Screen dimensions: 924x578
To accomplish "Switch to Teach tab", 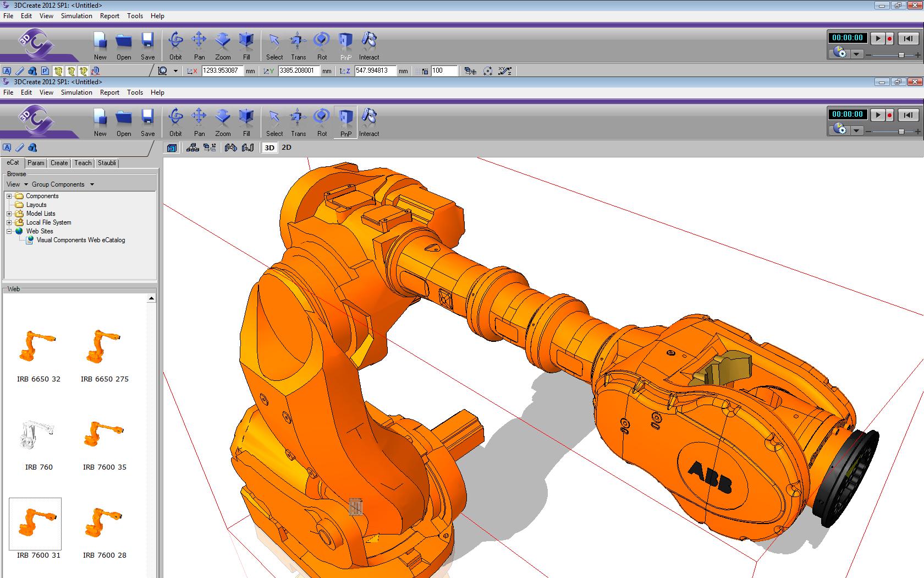I will tap(83, 163).
